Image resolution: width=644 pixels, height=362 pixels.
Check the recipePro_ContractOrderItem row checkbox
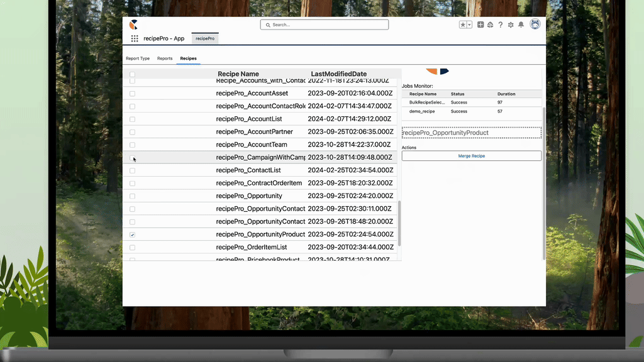pyautogui.click(x=132, y=184)
